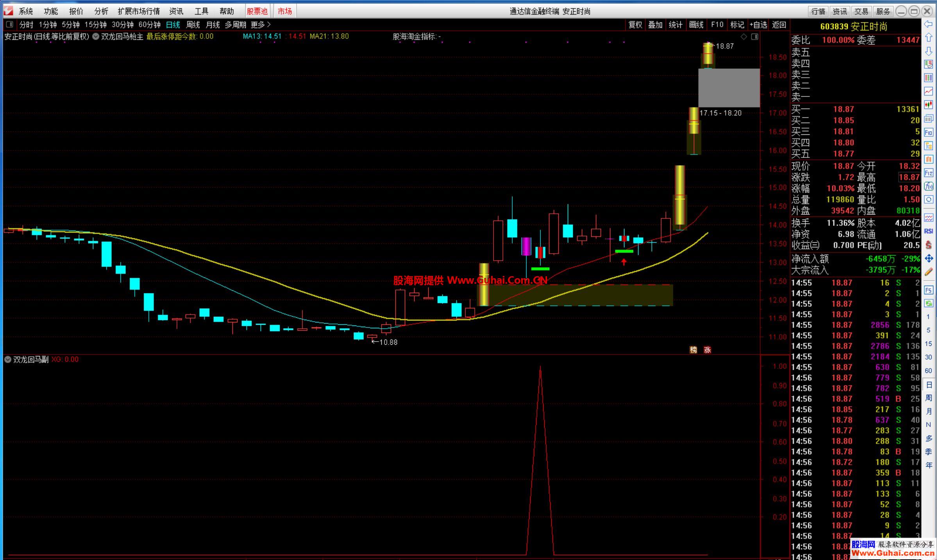Open the candlestick chart sidebar icon
The image size is (937, 560).
(x=928, y=105)
